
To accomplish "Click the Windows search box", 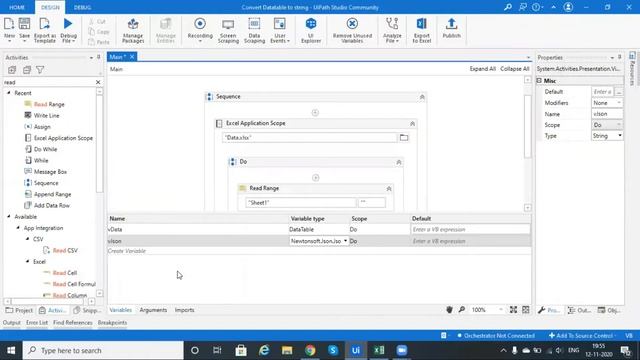I will (103, 350).
